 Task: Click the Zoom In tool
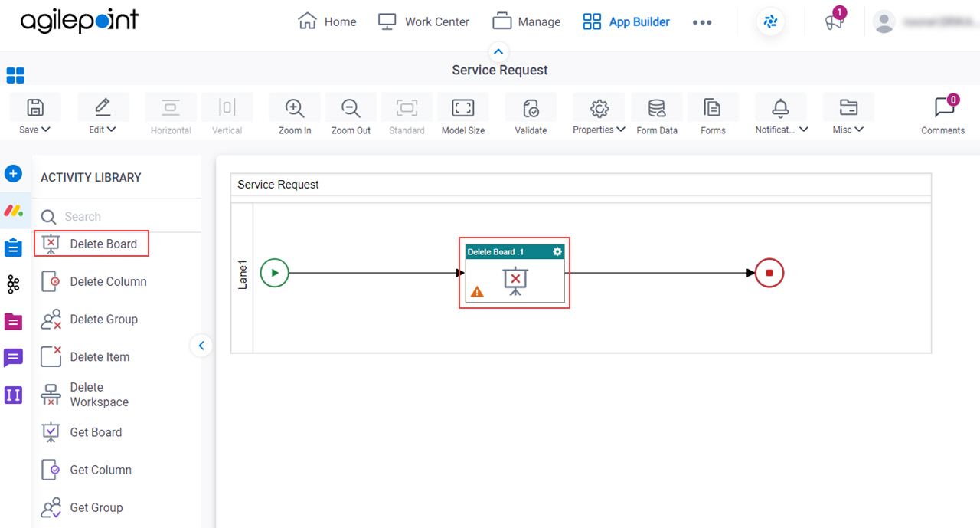(x=295, y=116)
